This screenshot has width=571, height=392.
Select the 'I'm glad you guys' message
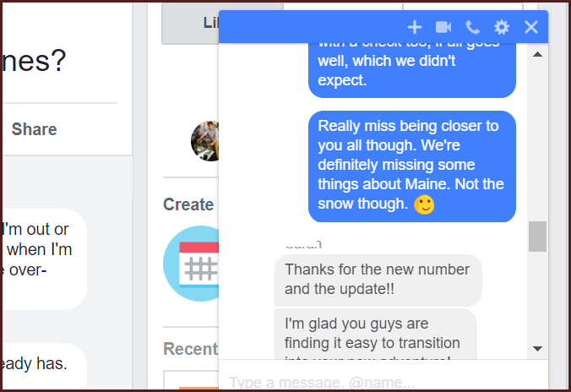coord(375,335)
